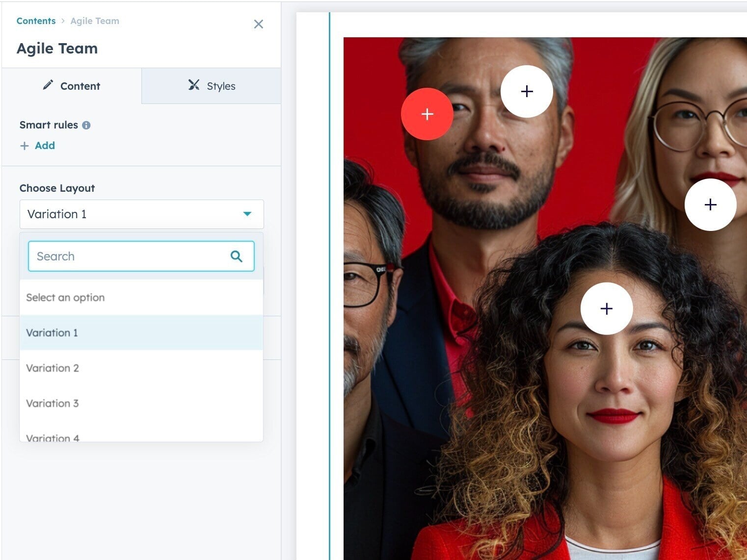Close the Agile Team panel
The image size is (747, 560).
pyautogui.click(x=259, y=24)
